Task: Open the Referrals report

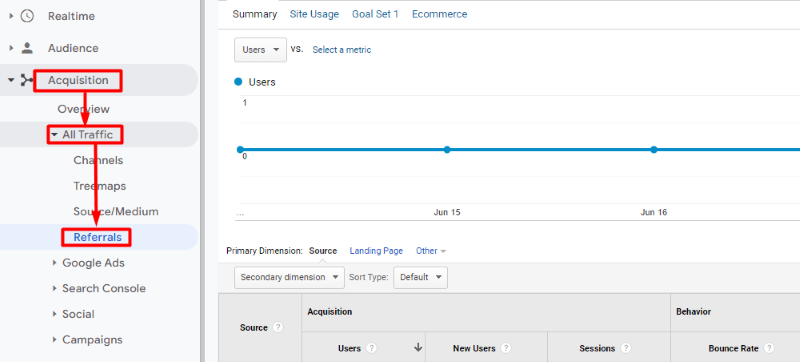Action: point(97,238)
